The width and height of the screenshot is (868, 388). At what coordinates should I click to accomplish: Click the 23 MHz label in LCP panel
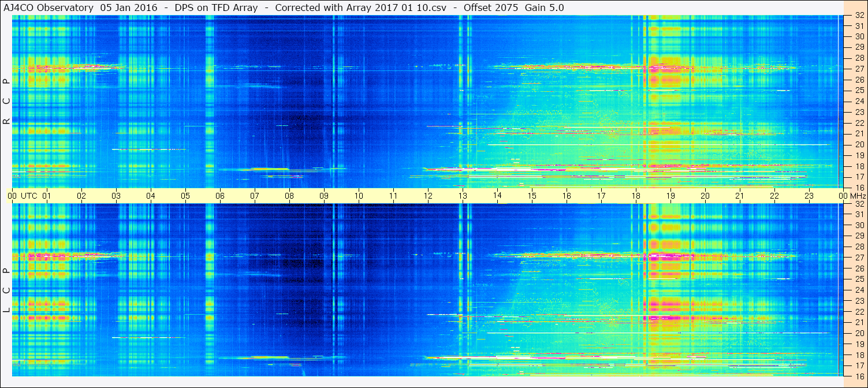pos(859,301)
